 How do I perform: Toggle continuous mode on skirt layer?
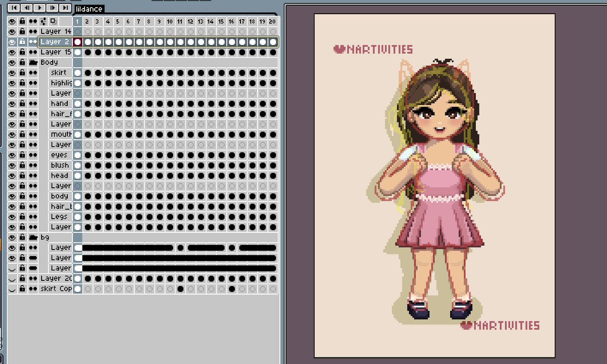(x=33, y=73)
